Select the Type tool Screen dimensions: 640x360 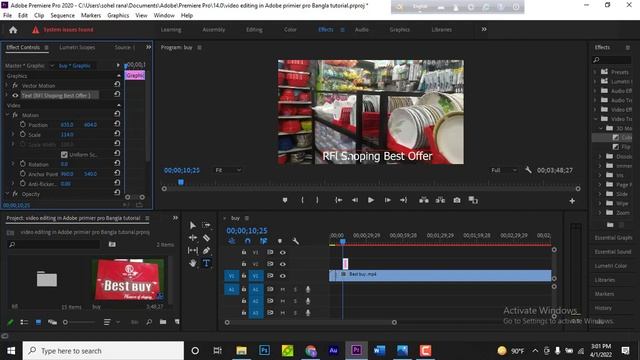[x=206, y=263]
